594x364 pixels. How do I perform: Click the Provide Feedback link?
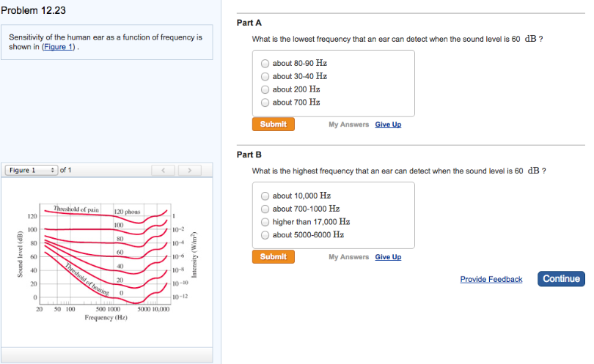(x=491, y=280)
